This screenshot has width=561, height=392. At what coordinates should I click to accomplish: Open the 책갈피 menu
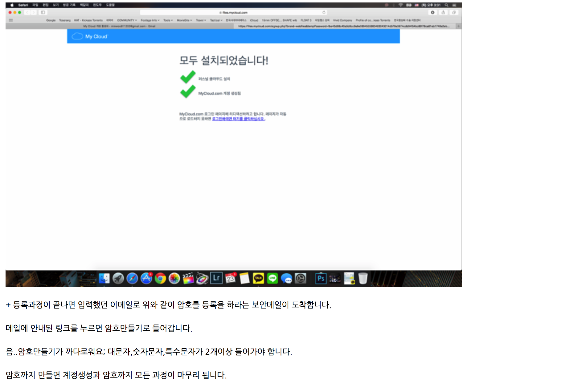pyautogui.click(x=84, y=5)
